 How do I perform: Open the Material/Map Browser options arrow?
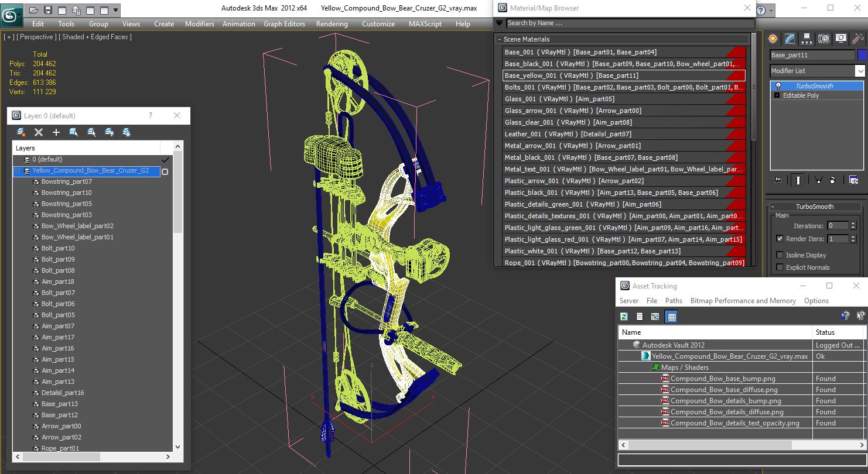[499, 23]
